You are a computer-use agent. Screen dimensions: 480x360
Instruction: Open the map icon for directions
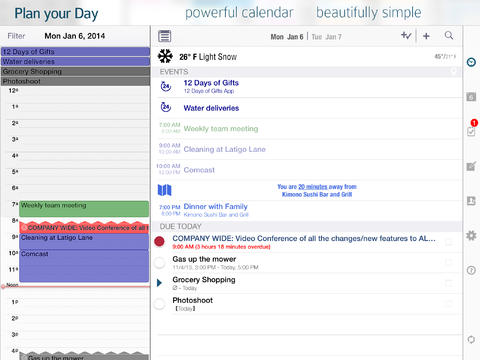[x=164, y=190]
